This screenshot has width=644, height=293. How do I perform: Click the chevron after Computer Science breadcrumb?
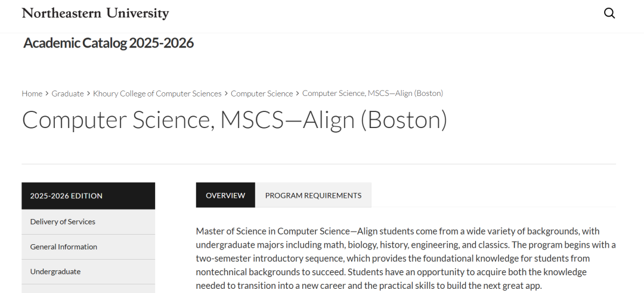coord(298,93)
